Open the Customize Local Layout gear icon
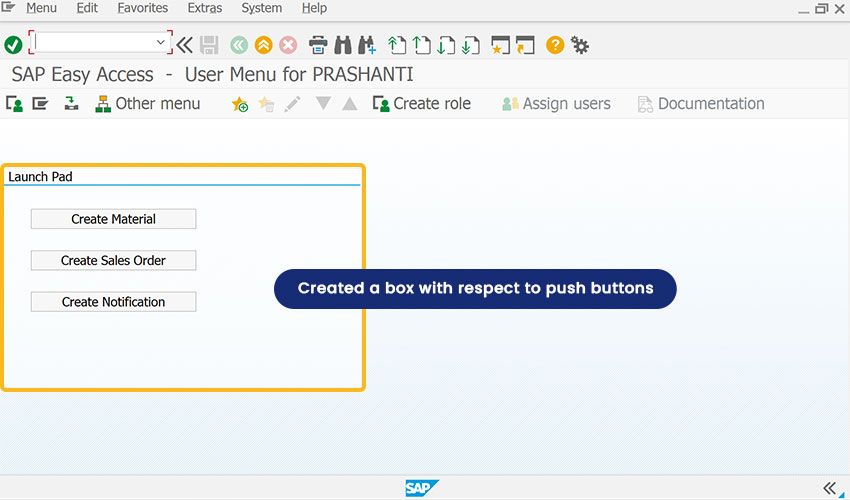 tap(580, 45)
